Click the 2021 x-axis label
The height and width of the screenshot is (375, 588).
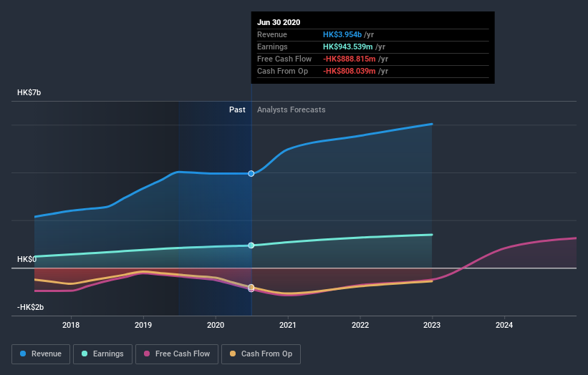click(288, 325)
